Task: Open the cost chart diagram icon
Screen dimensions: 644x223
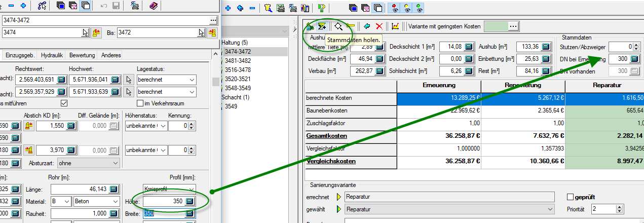Action: pyautogui.click(x=395, y=26)
